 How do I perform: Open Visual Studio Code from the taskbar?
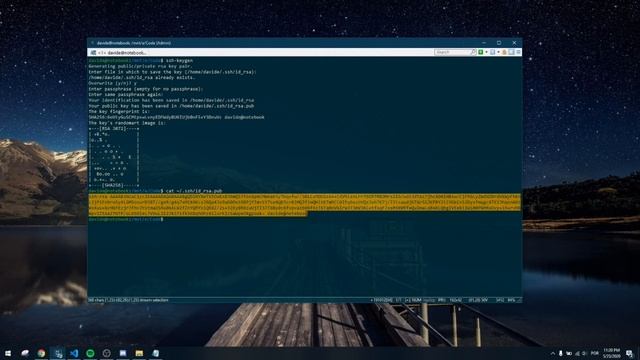(74, 353)
